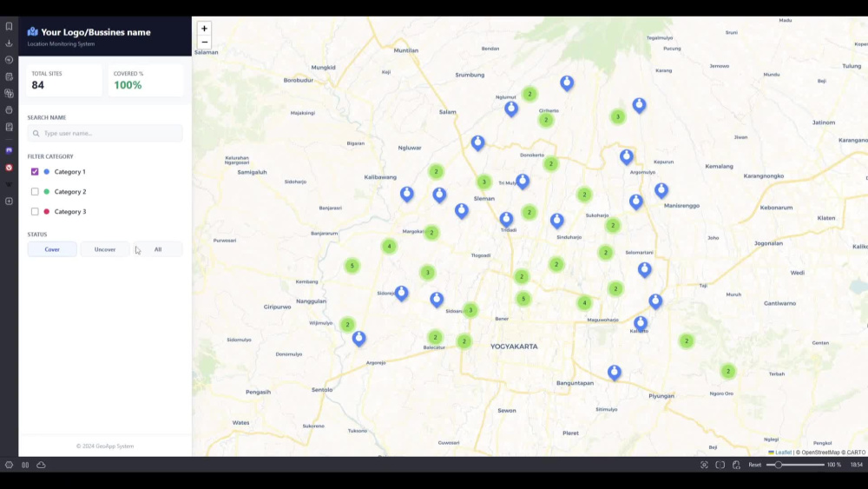Click cluster marker 2 near Terbah
Image resolution: width=868 pixels, height=489 pixels.
click(728, 371)
